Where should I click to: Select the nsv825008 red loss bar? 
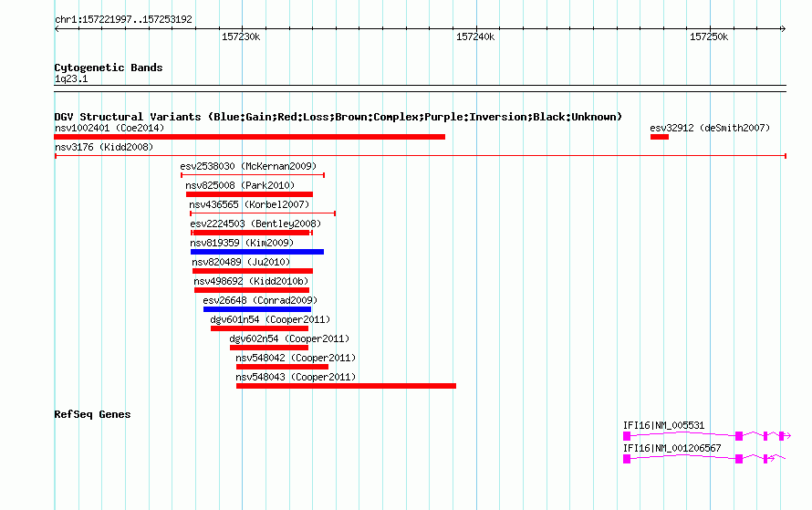click(250, 194)
